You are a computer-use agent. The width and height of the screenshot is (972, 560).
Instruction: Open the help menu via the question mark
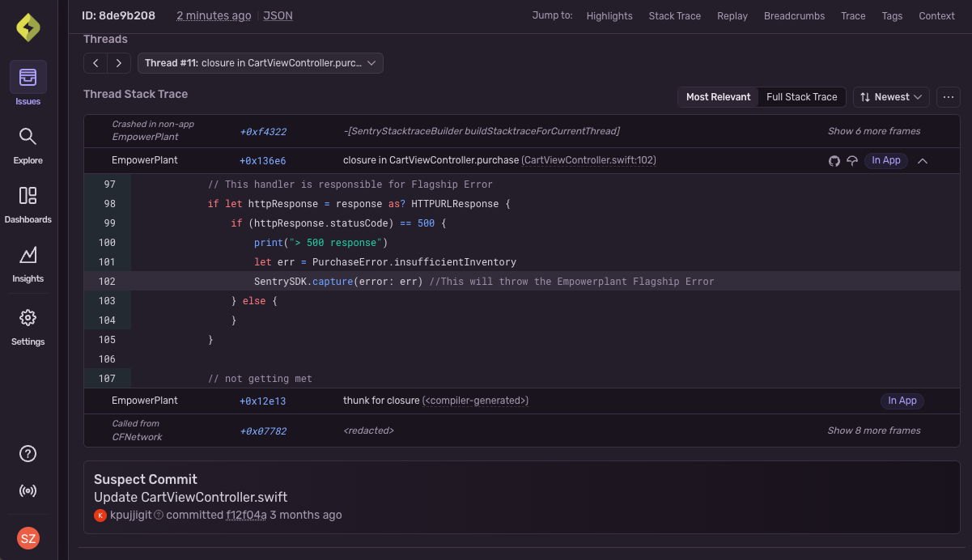[28, 454]
